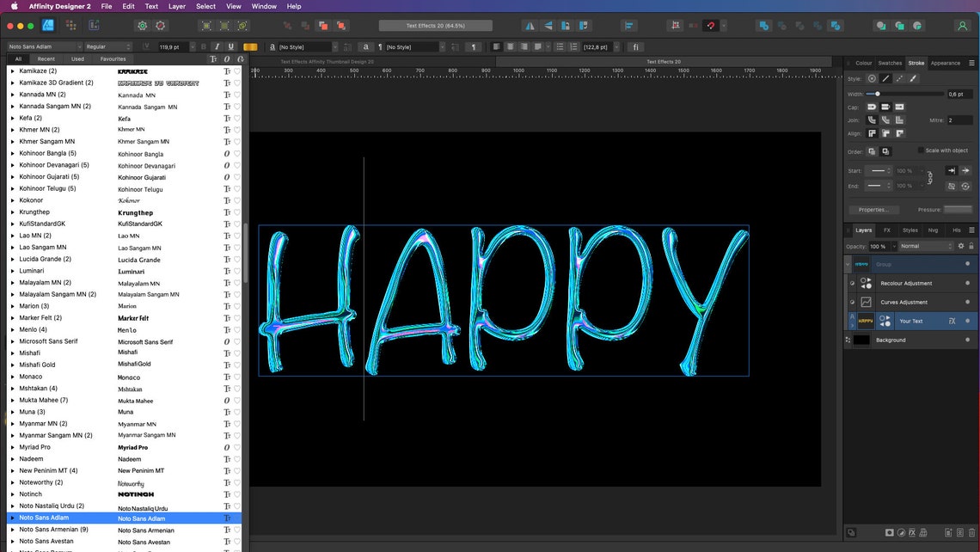Click the Properties button in Stroke panel
Image resolution: width=980 pixels, height=552 pixels.
click(x=873, y=209)
